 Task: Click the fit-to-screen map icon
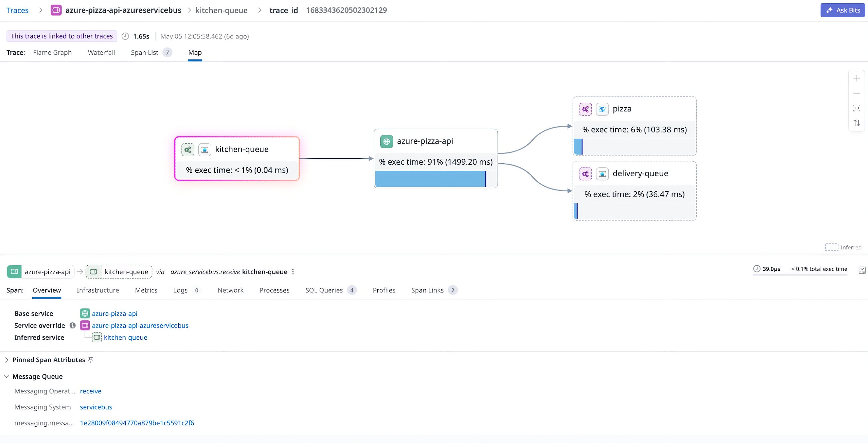pos(857,108)
